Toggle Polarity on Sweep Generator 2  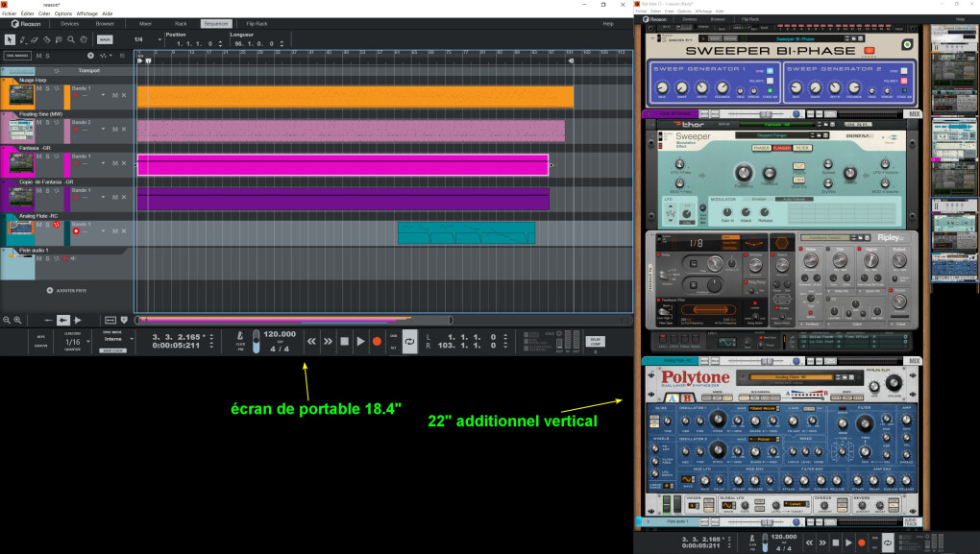(904, 82)
